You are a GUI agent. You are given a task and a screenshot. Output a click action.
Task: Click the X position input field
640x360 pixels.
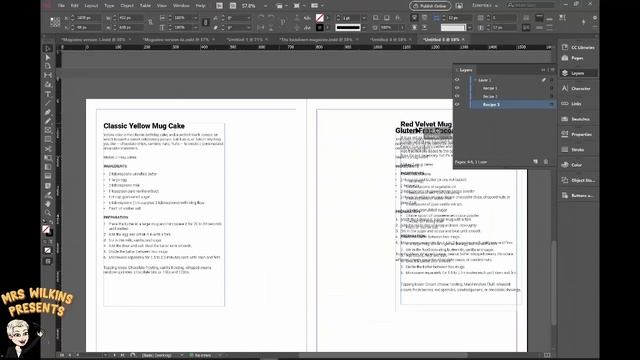[88, 18]
